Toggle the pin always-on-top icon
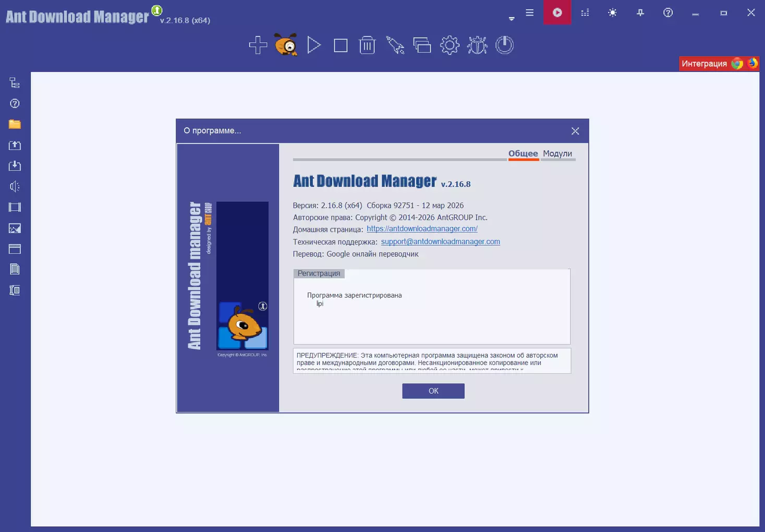The height and width of the screenshot is (532, 765). coord(640,13)
